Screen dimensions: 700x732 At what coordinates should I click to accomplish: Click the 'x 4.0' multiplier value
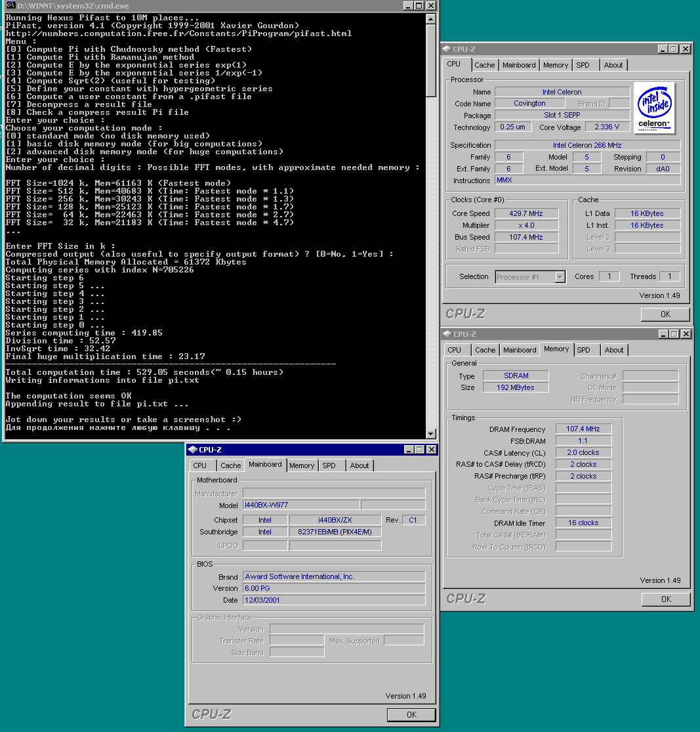[x=526, y=225]
